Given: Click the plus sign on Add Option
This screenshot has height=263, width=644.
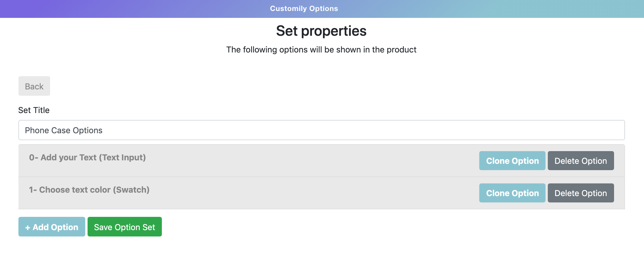Looking at the screenshot, I should pyautogui.click(x=28, y=228).
